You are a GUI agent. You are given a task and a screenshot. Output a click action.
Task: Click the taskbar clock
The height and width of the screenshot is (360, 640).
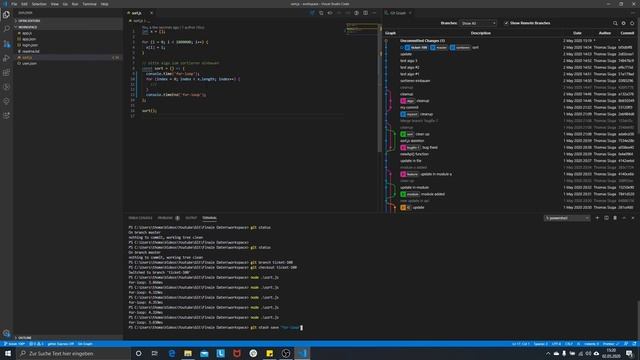pos(611,353)
